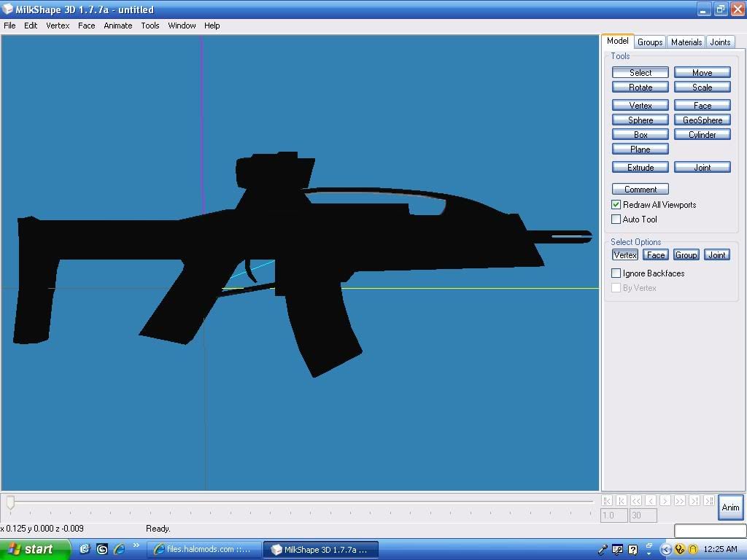Set Select Options mode to Vertex
Viewport: 747px width, 560px height.
625,254
